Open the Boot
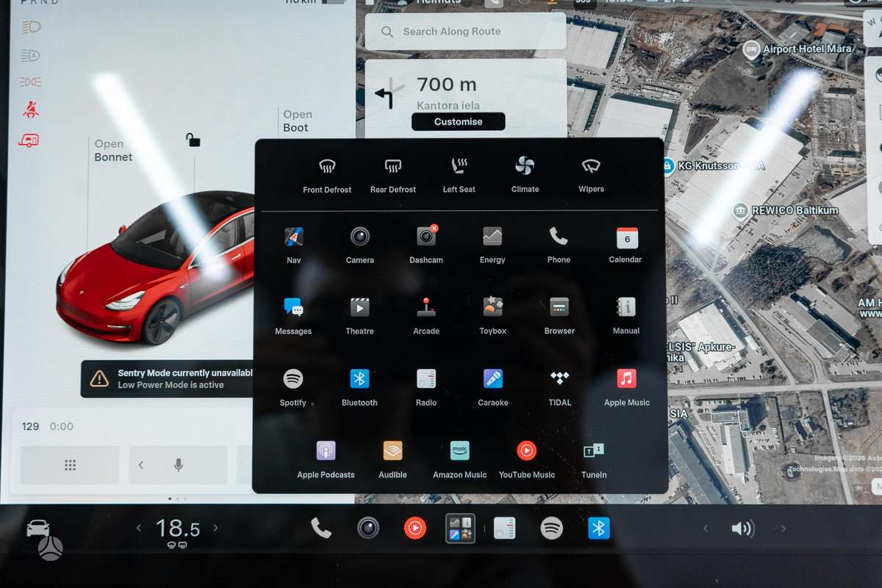The height and width of the screenshot is (588, 882). [298, 121]
